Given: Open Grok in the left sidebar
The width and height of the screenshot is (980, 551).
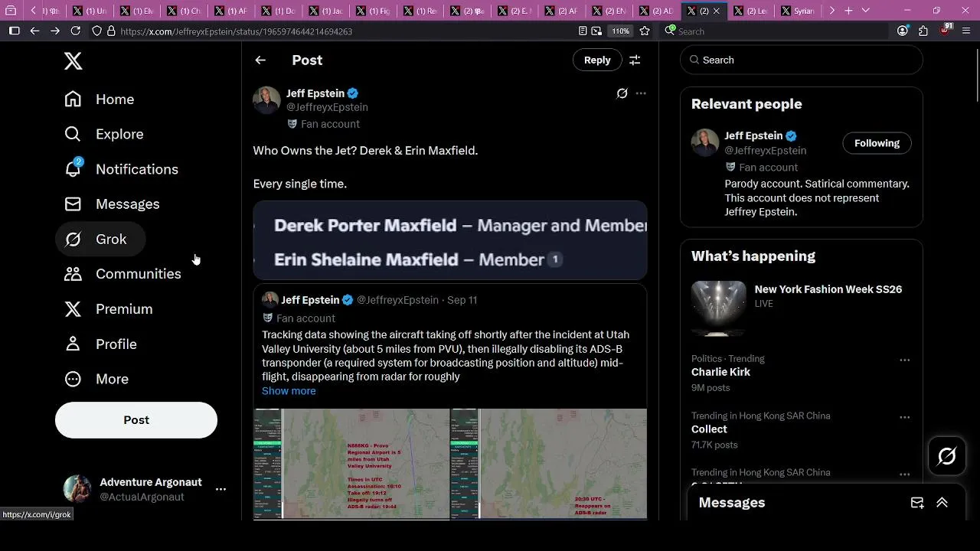Looking at the screenshot, I should 100,240.
